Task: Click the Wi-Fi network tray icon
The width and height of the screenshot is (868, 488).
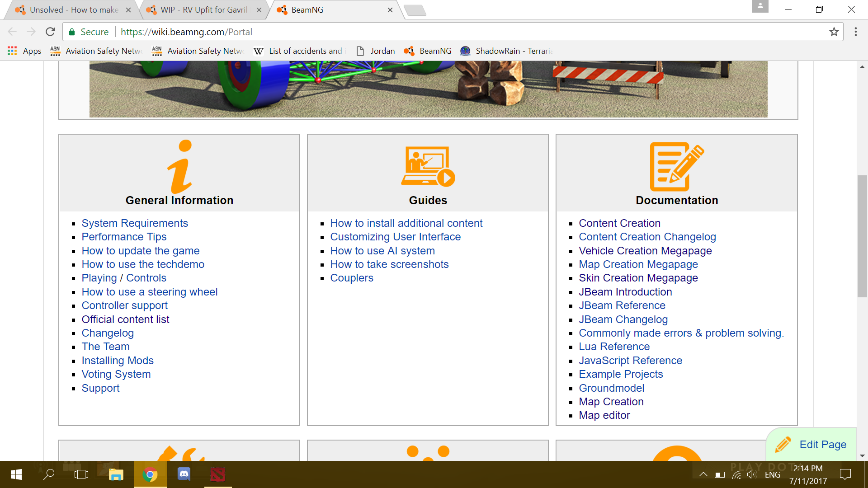Action: pyautogui.click(x=736, y=474)
